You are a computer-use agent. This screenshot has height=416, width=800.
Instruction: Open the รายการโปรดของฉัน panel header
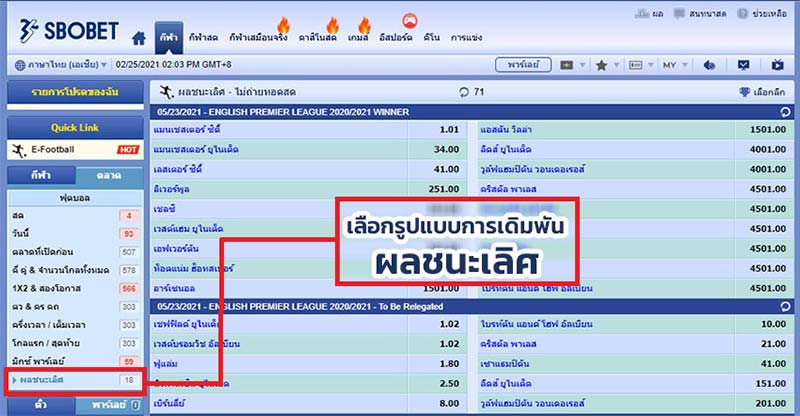coord(76,92)
